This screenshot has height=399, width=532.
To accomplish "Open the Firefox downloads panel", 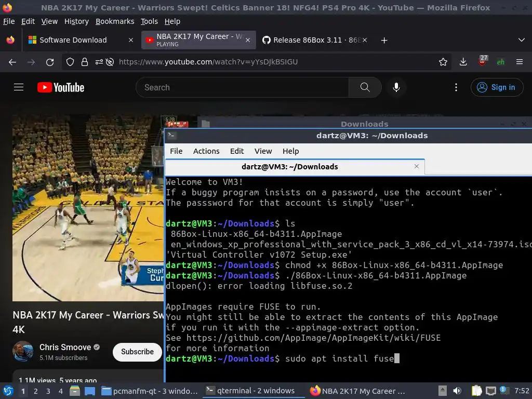I will tap(463, 62).
